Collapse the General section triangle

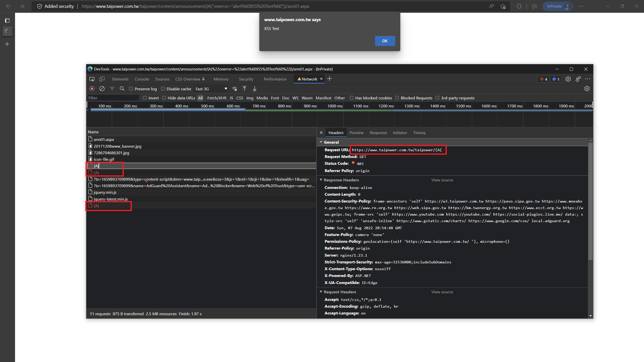(321, 142)
